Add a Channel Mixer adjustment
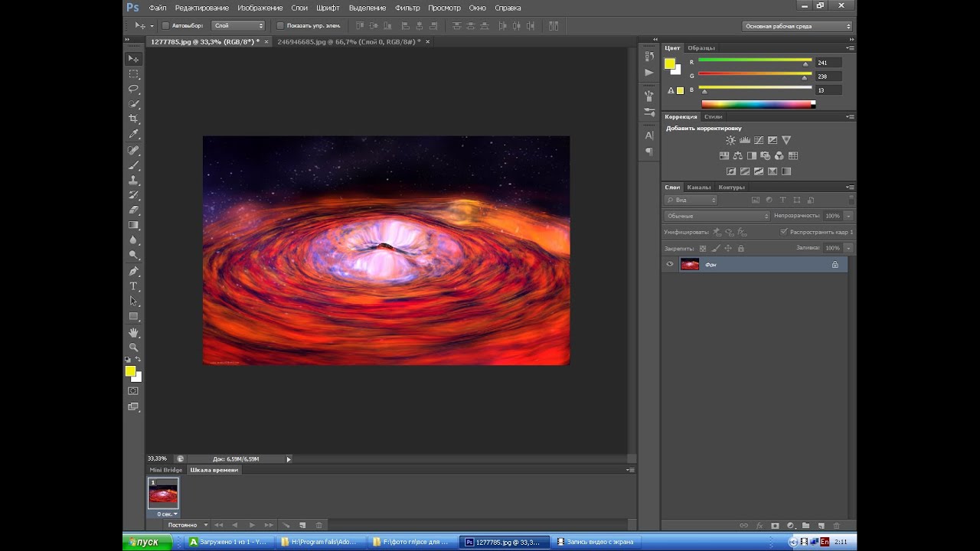Image resolution: width=980 pixels, height=551 pixels. click(x=779, y=156)
